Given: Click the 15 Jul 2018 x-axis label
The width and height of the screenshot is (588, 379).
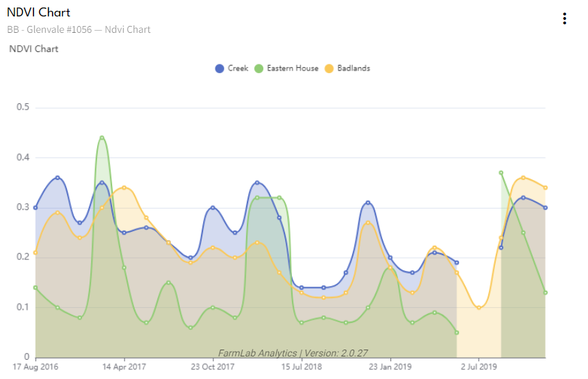Looking at the screenshot, I should click(x=302, y=367).
